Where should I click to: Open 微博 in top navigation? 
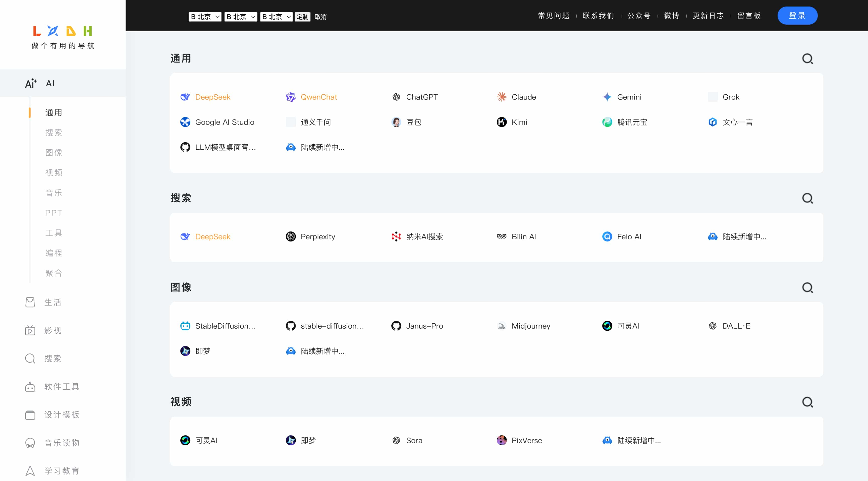(x=671, y=16)
